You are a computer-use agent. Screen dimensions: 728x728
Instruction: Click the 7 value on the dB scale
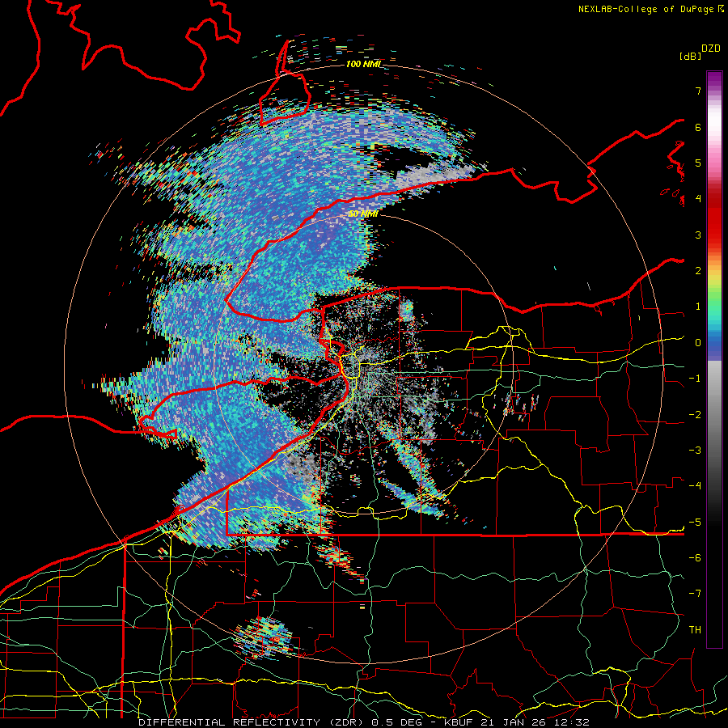point(698,91)
